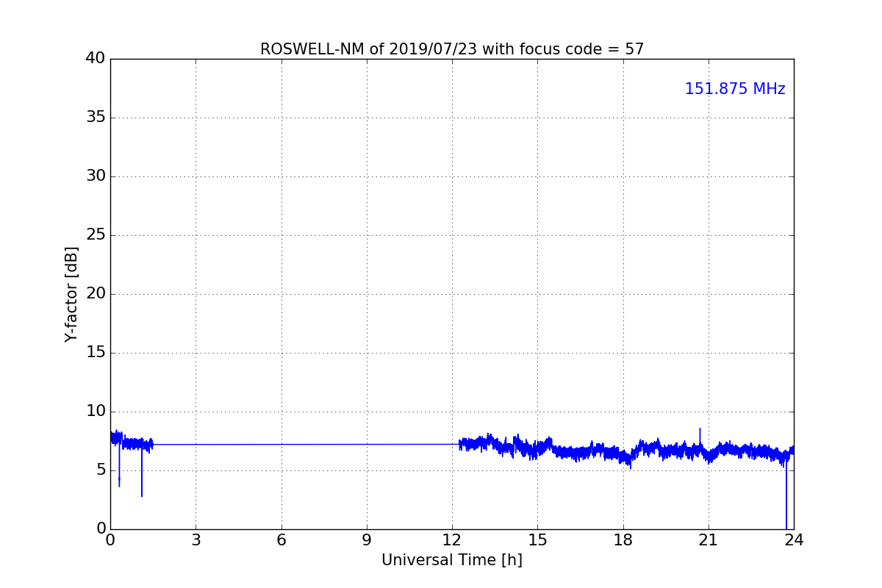This screenshot has width=882, height=588.
Task: Click the downward spike just after 1 hour
Action: point(142,474)
